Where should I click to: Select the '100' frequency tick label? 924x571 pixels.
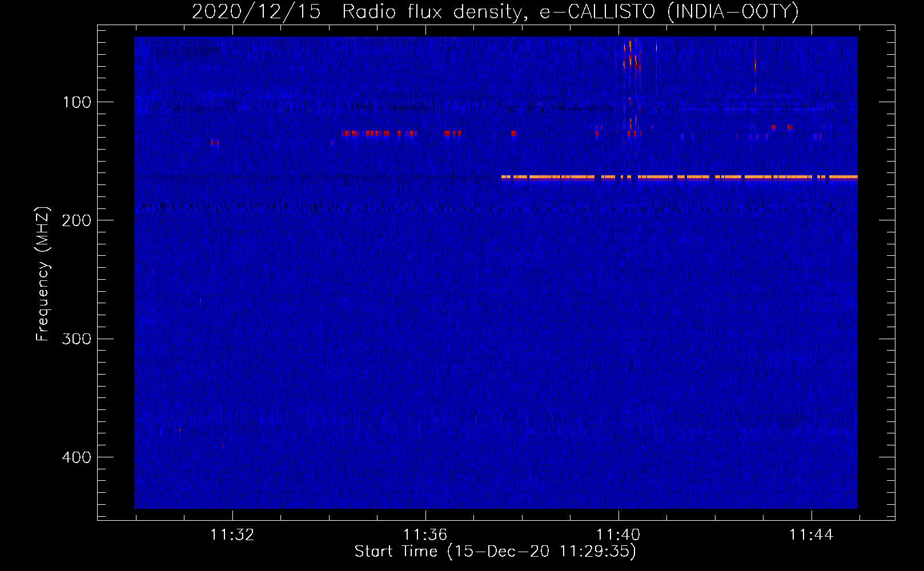pos(77,102)
